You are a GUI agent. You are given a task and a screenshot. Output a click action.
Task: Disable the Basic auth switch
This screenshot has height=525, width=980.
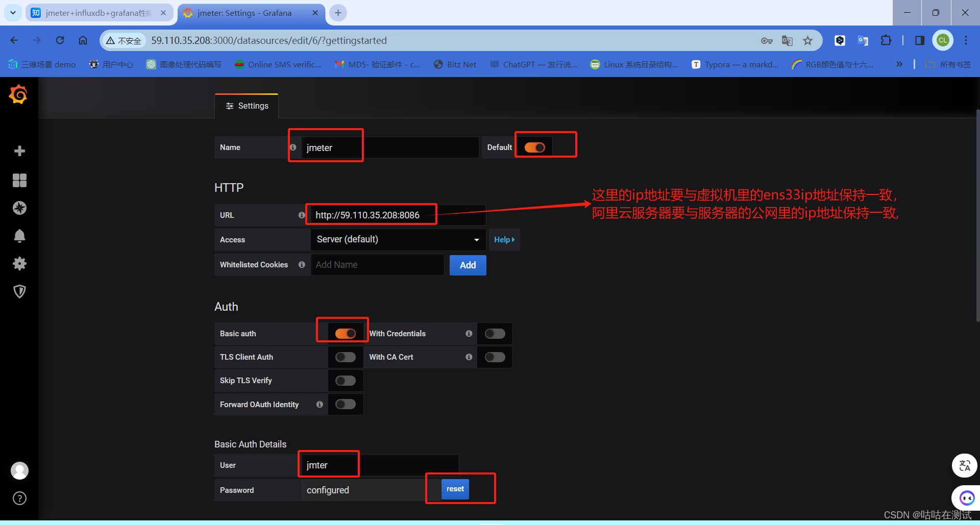coord(346,334)
